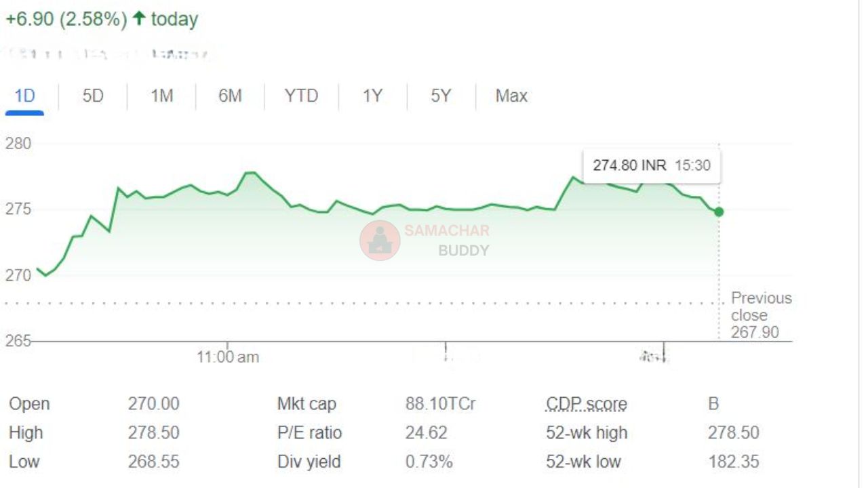Click the +6.90 (2.58%) change text
The image size is (868, 488).
[66, 19]
